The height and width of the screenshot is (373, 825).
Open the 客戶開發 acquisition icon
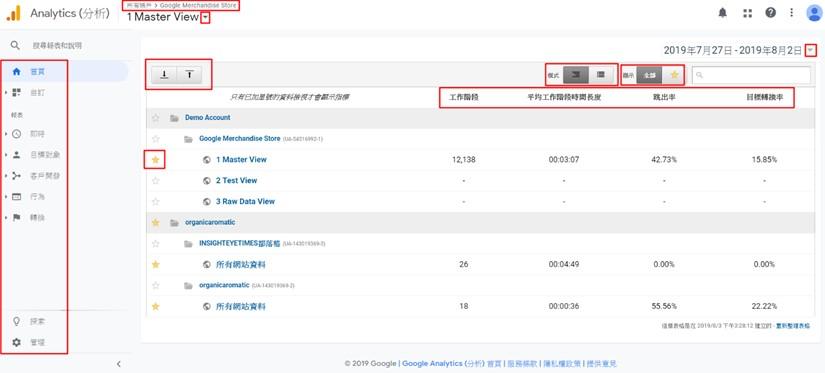(16, 176)
